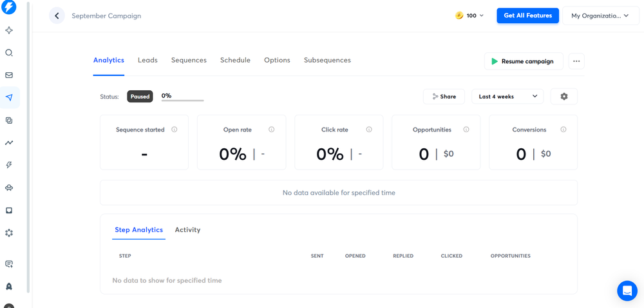Open the campaign settings gear icon

(x=563, y=97)
